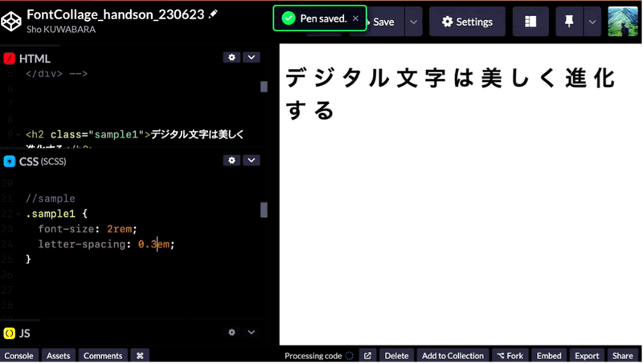The height and width of the screenshot is (364, 643).
Task: Open the Assets tab
Action: (x=58, y=355)
